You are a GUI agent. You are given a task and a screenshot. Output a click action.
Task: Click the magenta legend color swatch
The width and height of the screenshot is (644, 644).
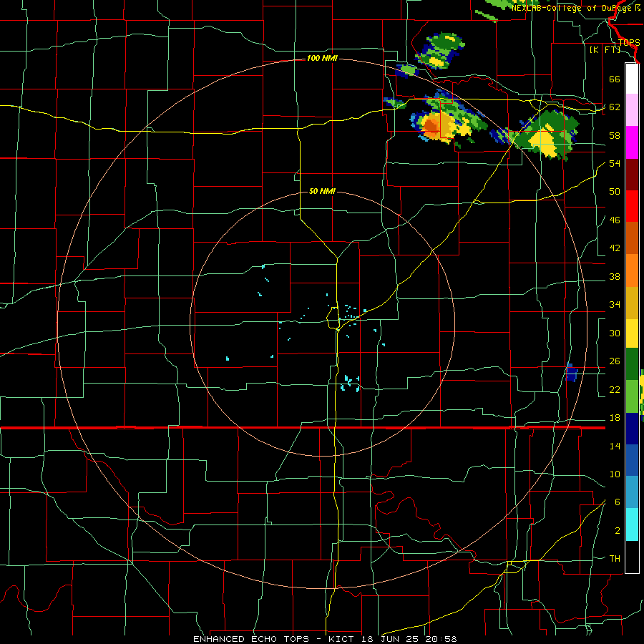coord(632,142)
